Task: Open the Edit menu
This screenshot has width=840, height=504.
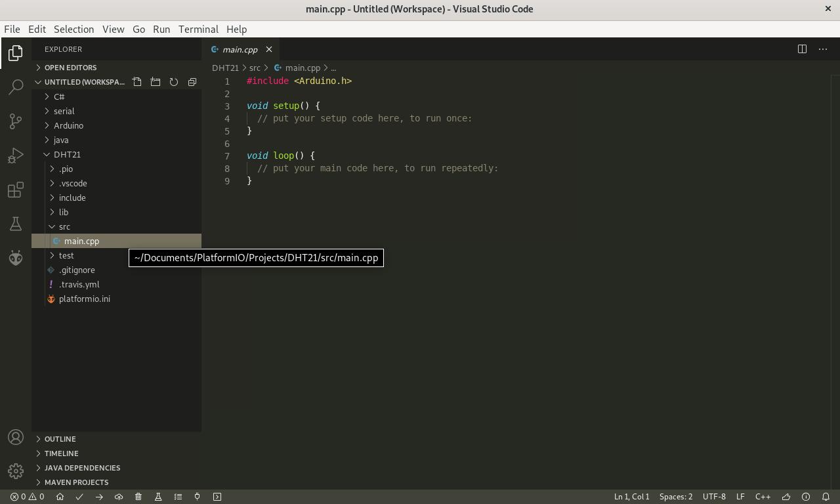Action: coord(37,29)
